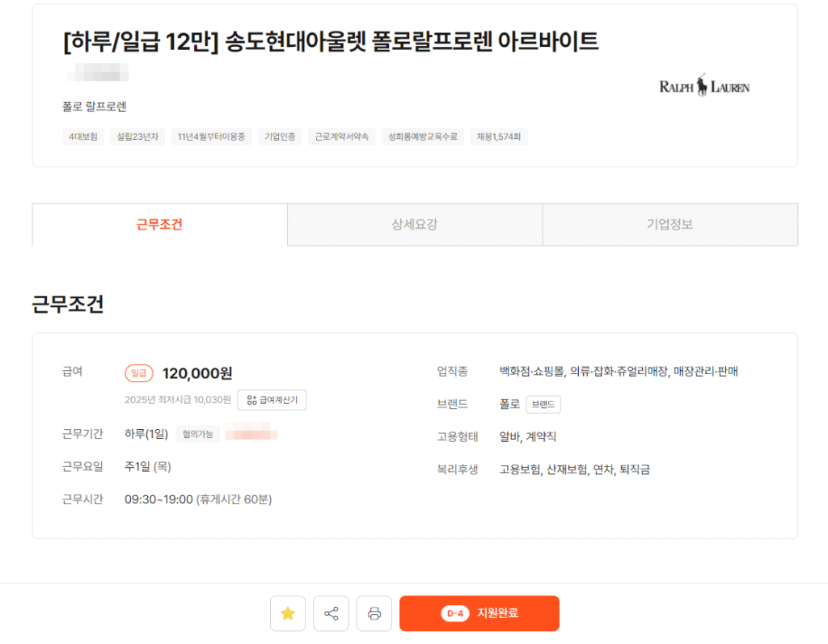Select the 일급 pay type badge
The height and width of the screenshot is (644, 828).
point(139,373)
